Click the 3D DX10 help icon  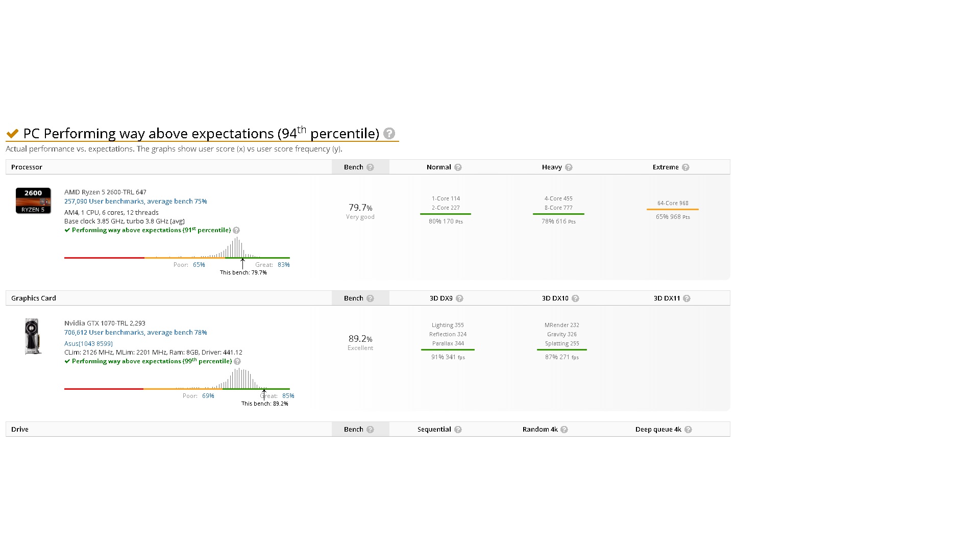coord(575,298)
